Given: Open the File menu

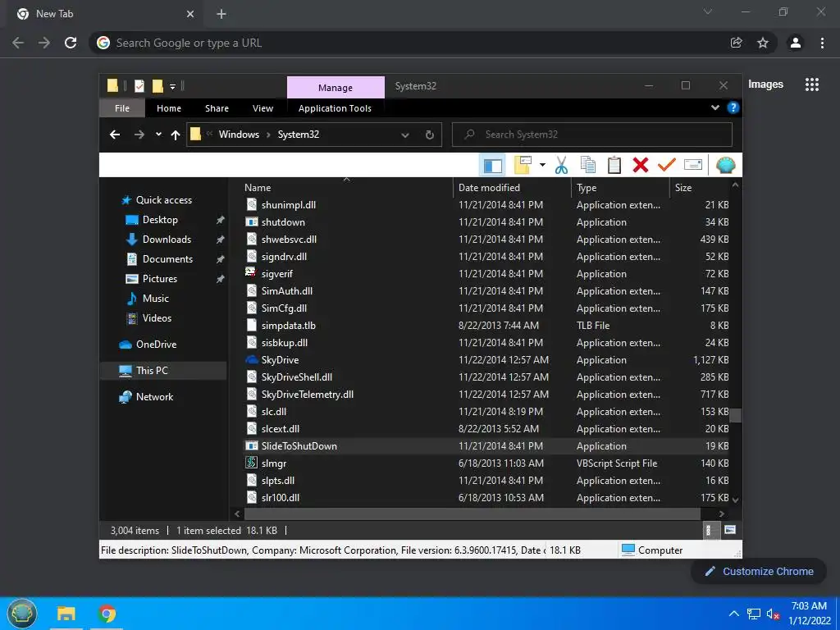Looking at the screenshot, I should pyautogui.click(x=122, y=108).
